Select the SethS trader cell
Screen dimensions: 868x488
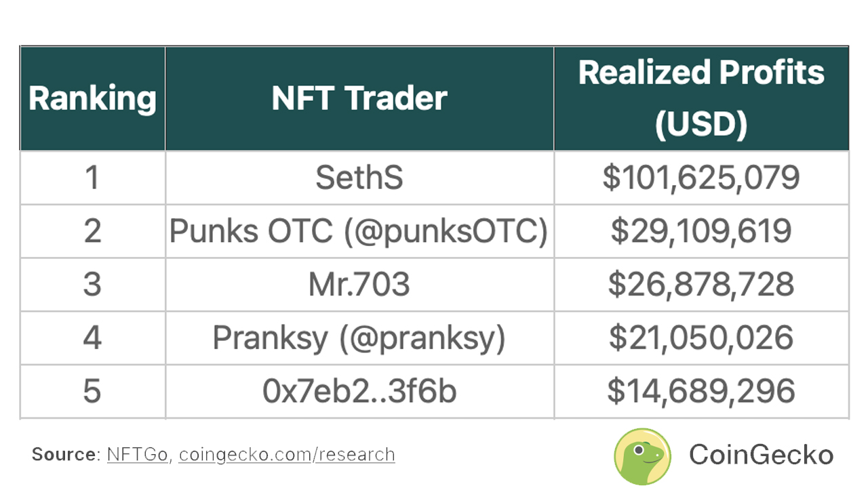point(359,178)
